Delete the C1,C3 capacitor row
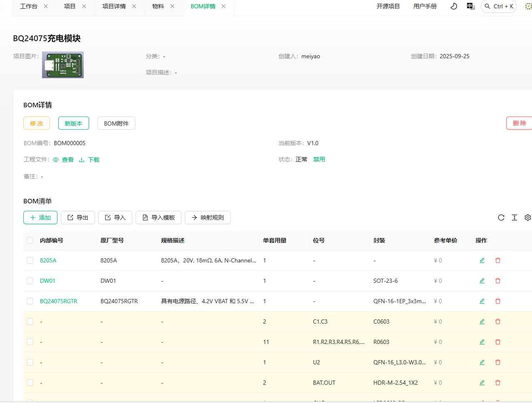This screenshot has width=532, height=403. [498, 321]
